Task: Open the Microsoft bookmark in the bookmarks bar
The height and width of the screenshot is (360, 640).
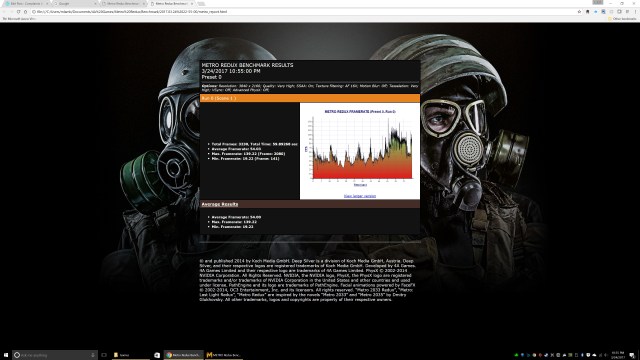Action: coord(19,19)
